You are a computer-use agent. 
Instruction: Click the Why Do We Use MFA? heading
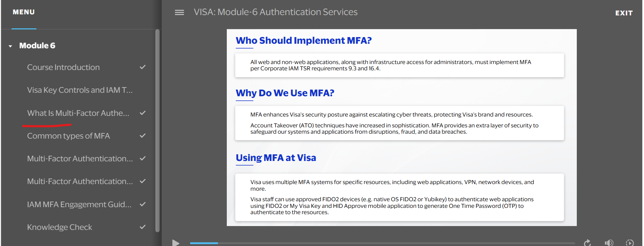pos(285,93)
